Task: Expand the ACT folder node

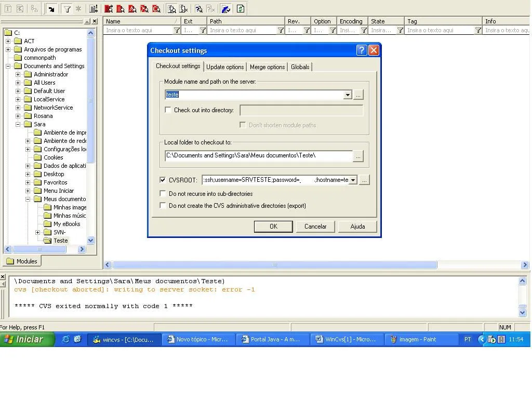Action: pos(8,41)
